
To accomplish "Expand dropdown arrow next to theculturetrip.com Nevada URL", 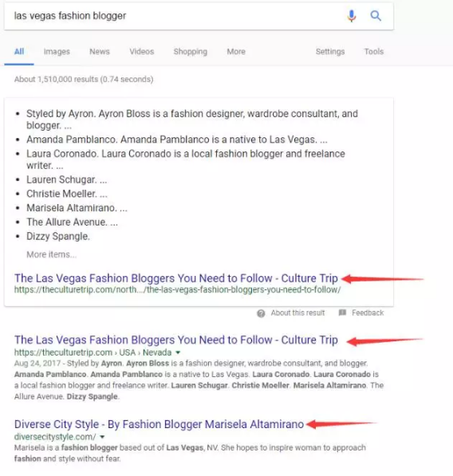I will click(x=178, y=352).
